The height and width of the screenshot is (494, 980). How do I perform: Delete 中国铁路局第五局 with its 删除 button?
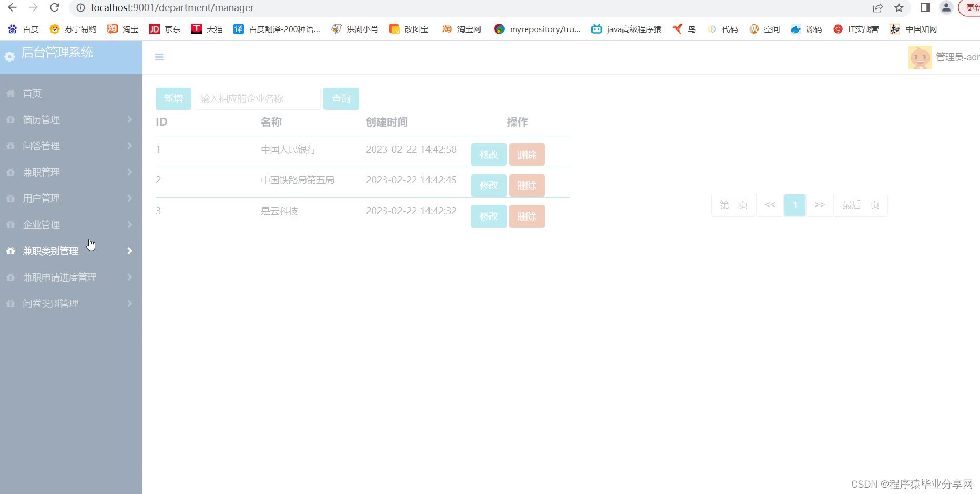tap(527, 186)
